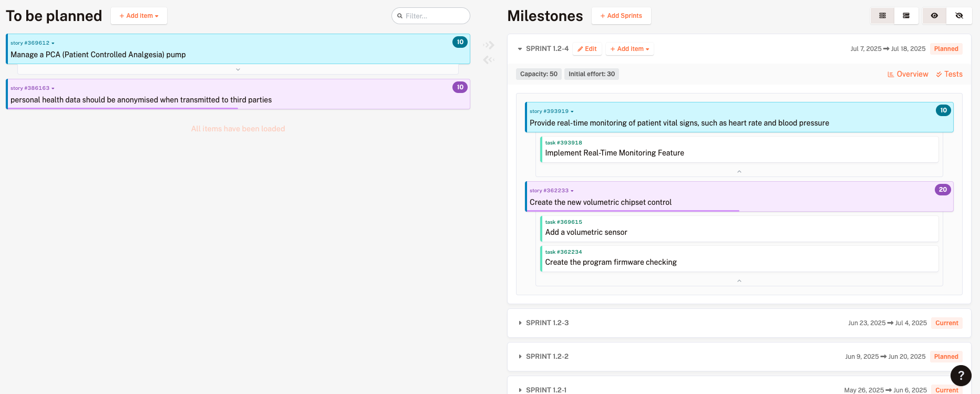The image size is (980, 394).
Task: Open Tests for Sprint 1.2-4
Action: 949,74
